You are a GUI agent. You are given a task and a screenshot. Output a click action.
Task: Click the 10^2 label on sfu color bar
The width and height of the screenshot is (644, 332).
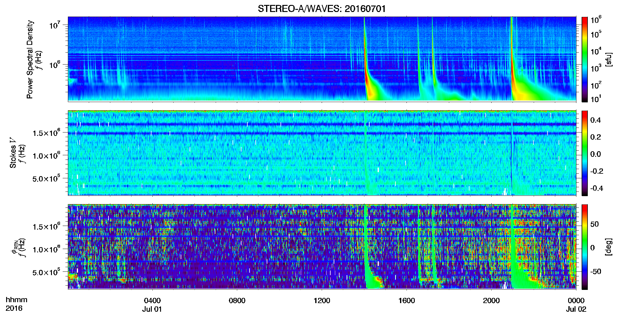tap(596, 85)
